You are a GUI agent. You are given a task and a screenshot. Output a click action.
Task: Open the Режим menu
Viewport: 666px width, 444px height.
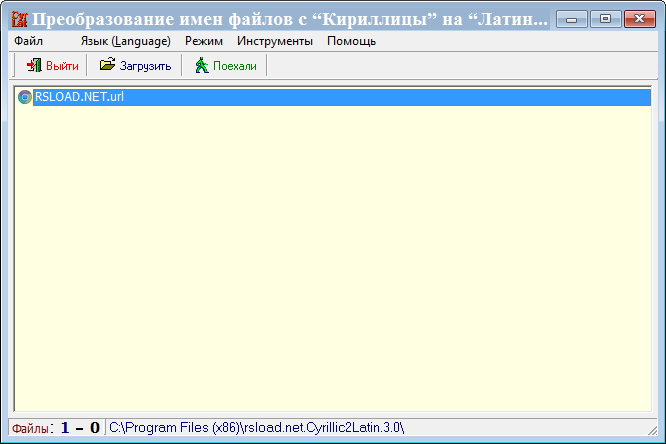pos(204,41)
